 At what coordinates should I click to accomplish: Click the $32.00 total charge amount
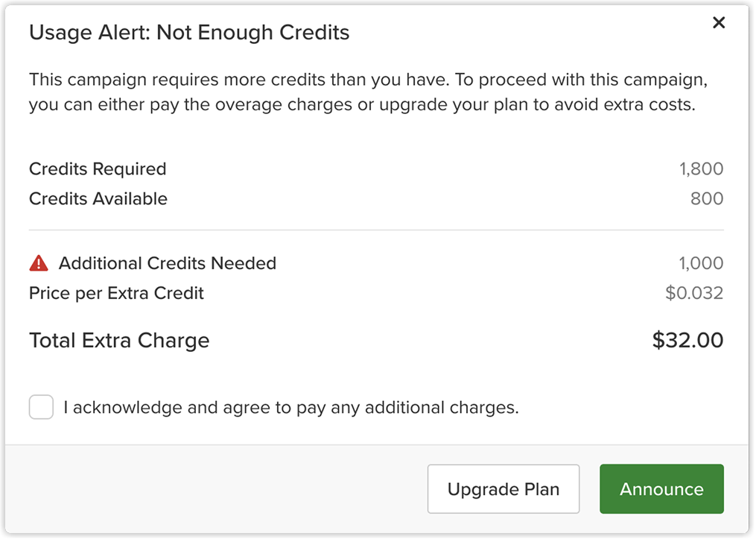(687, 341)
